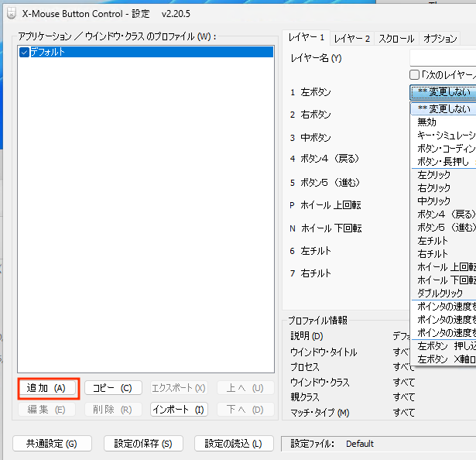Click the レイヤー名 input field
476x460 pixels.
click(x=443, y=58)
